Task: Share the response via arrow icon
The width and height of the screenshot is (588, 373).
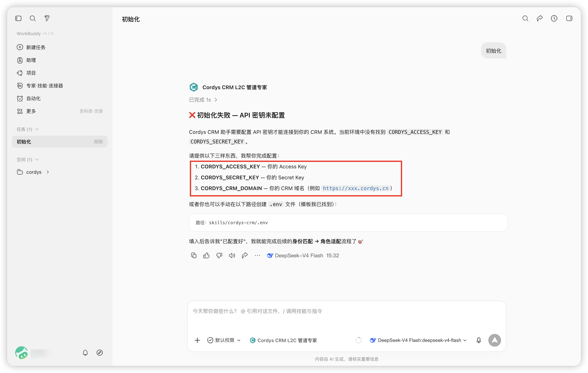Action: coord(245,256)
